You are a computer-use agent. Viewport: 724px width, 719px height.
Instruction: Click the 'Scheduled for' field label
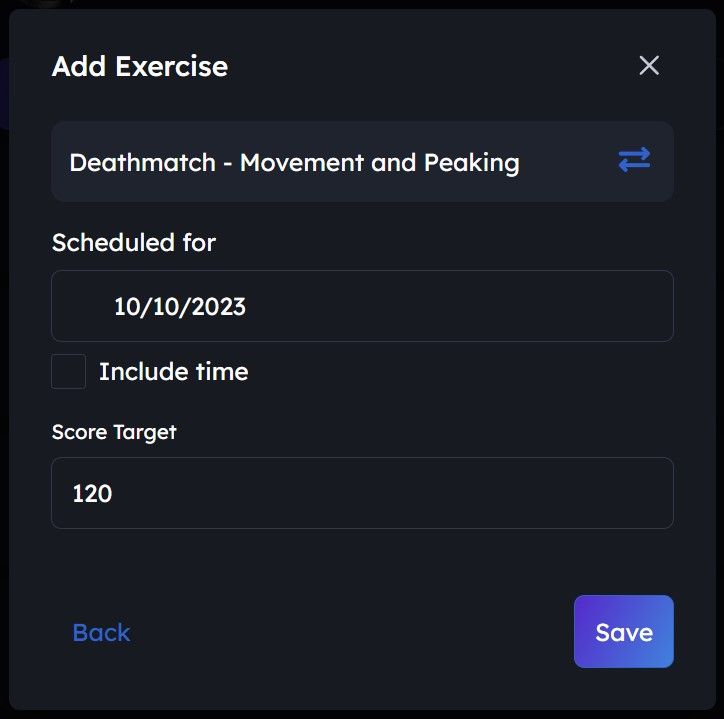[133, 242]
